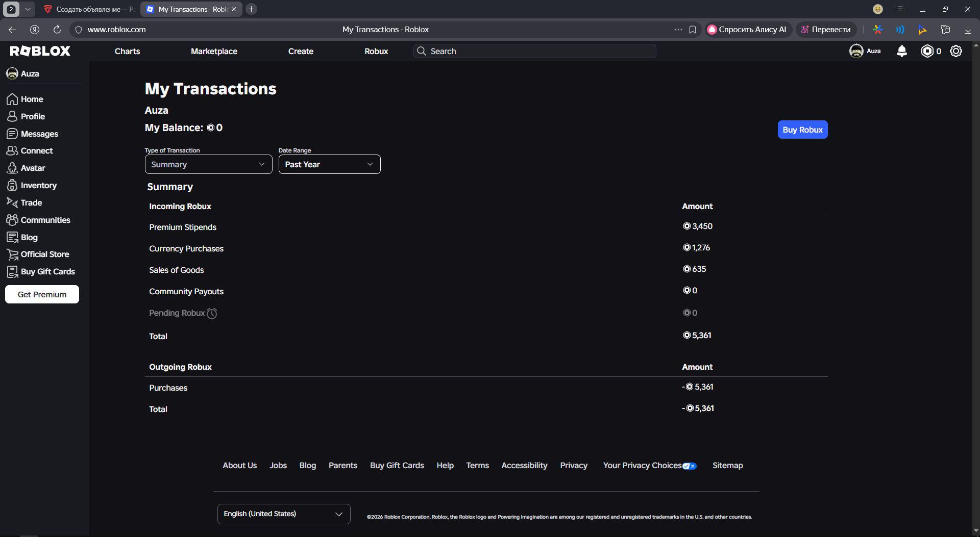980x537 pixels.
Task: Click the browser profile avatar icon
Action: pyautogui.click(x=878, y=9)
